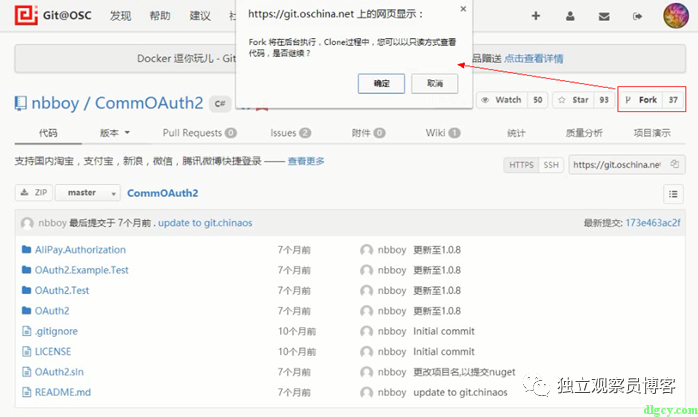This screenshot has height=417, width=698.
Task: Open the 建议 nav menu
Action: [200, 16]
